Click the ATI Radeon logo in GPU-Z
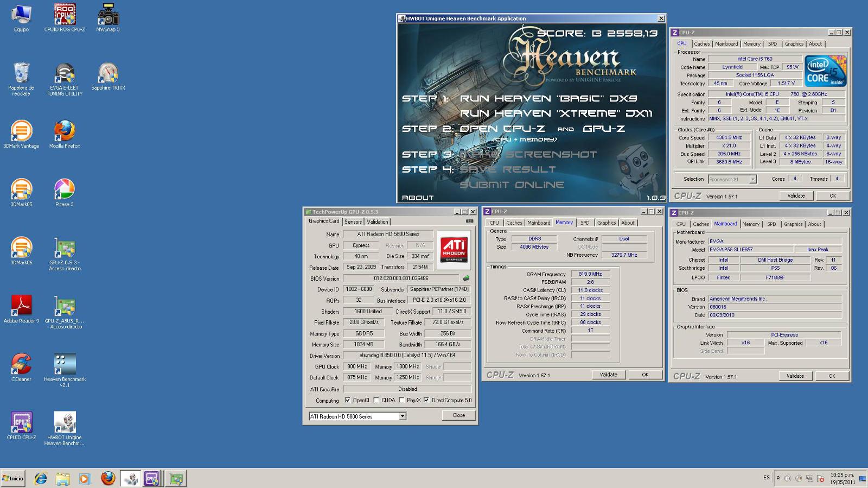This screenshot has height=488, width=868. (x=454, y=249)
